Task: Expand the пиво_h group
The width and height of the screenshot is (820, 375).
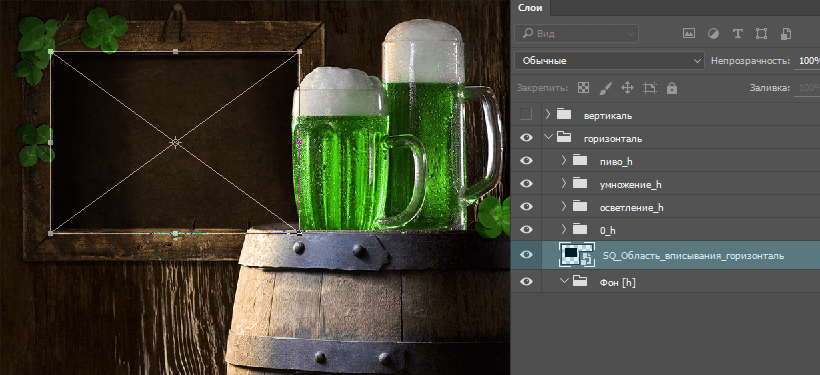Action: coord(564,161)
